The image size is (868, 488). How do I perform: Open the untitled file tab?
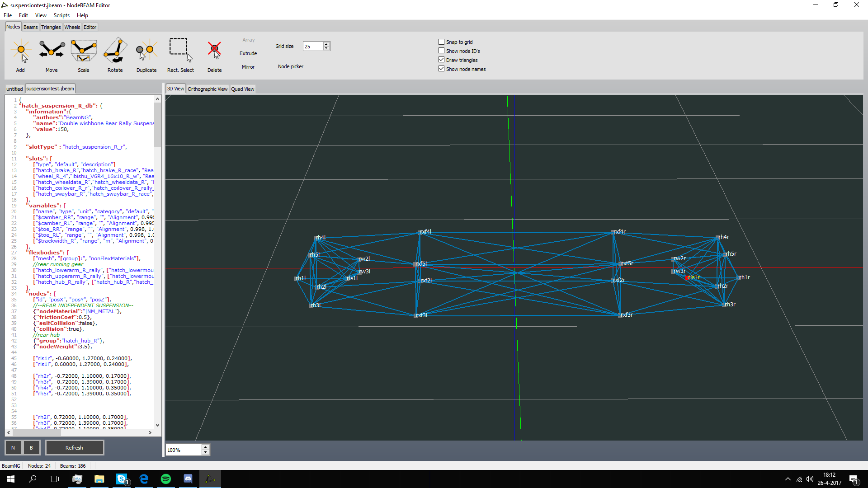pos(14,89)
